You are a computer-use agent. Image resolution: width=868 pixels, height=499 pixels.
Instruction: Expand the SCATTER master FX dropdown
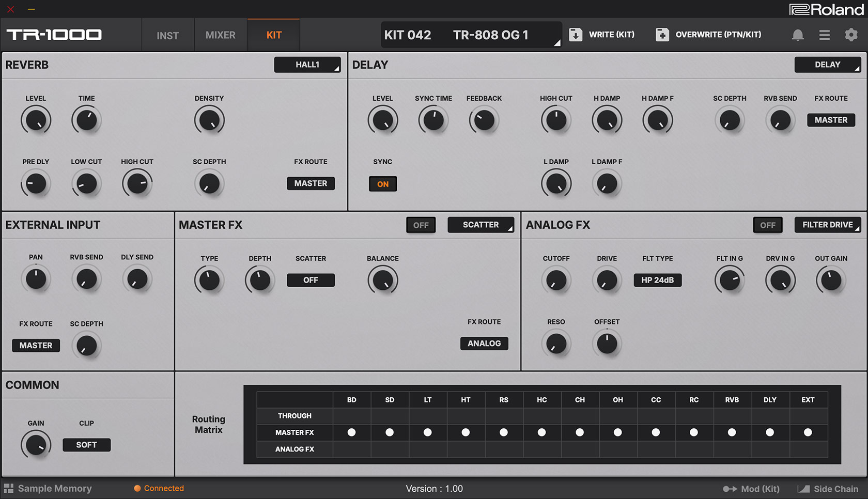tap(481, 225)
